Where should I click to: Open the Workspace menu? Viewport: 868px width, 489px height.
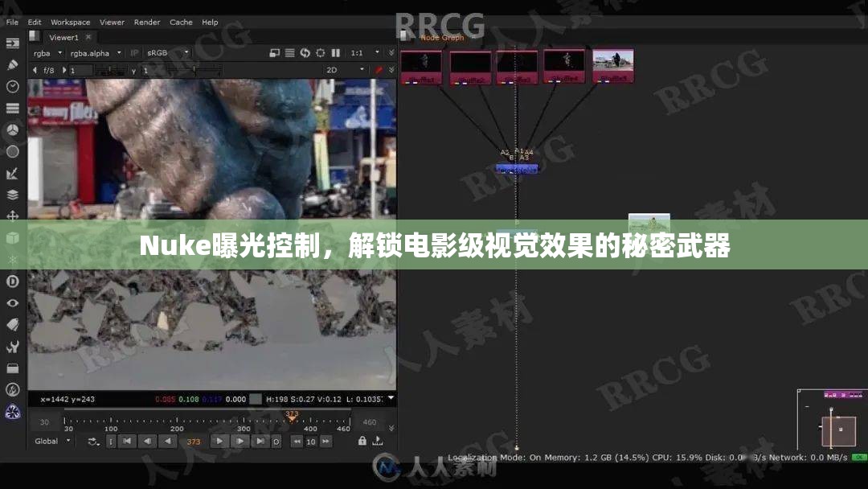[70, 23]
